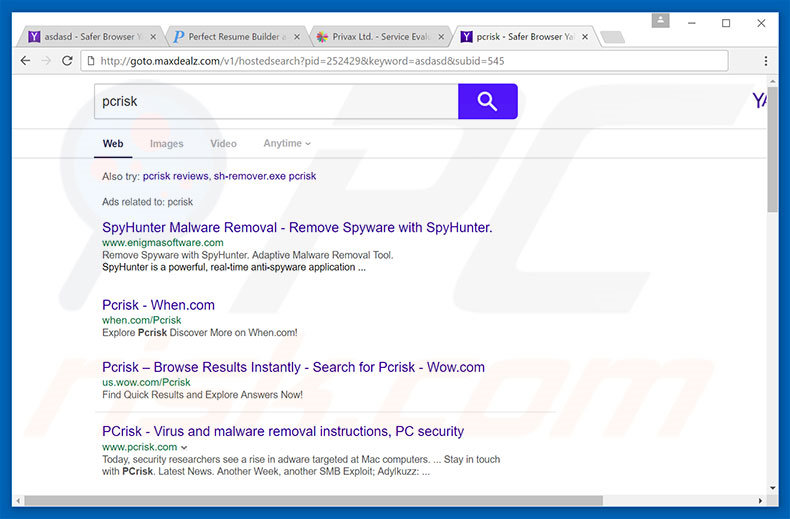Select the Web results tab
The image size is (790, 519).
click(113, 144)
